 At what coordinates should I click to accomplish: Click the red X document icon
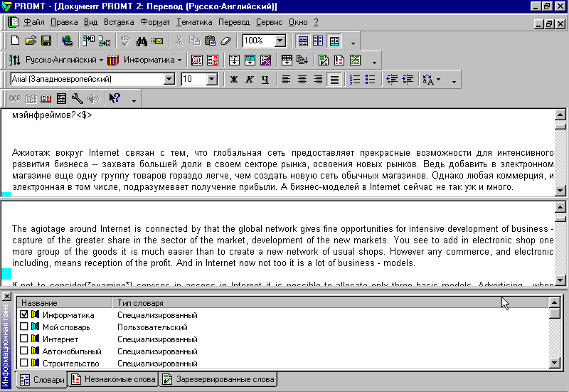click(x=355, y=60)
